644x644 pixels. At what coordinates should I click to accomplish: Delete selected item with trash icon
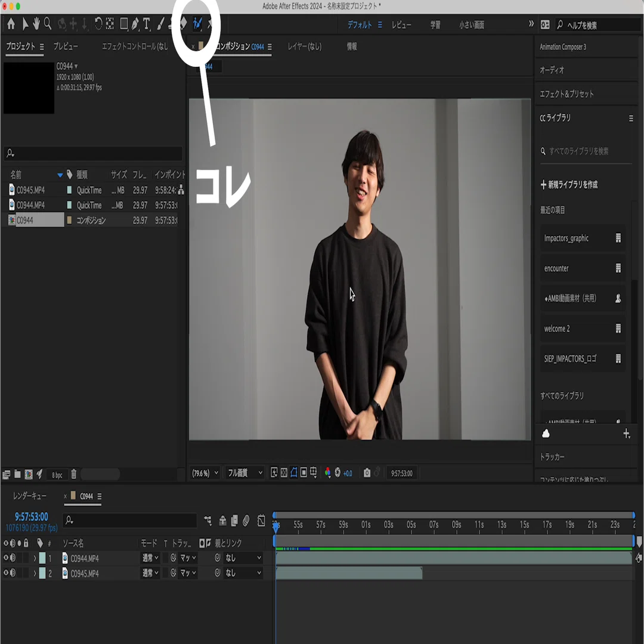(73, 475)
